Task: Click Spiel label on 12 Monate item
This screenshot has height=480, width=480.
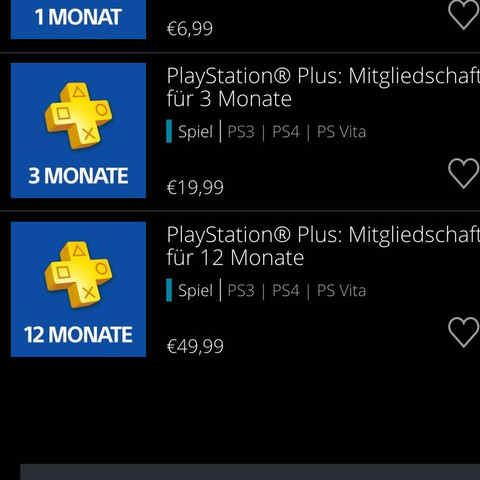Action: (x=195, y=291)
